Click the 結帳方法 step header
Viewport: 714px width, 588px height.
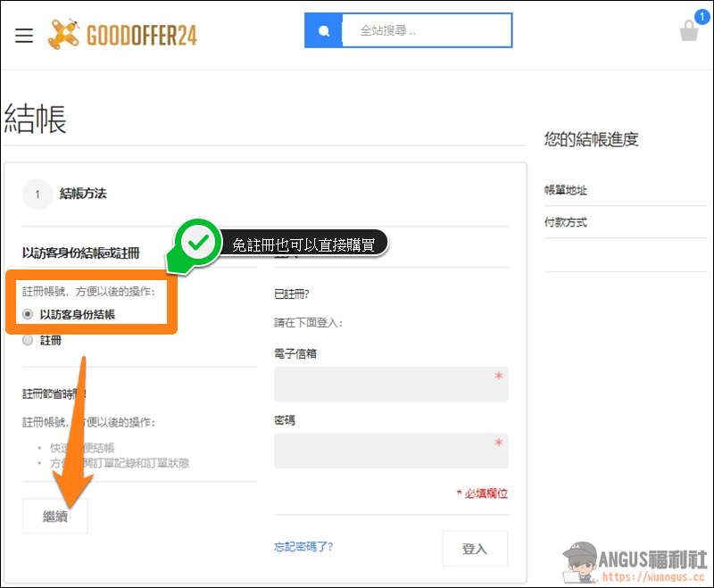tap(83, 193)
